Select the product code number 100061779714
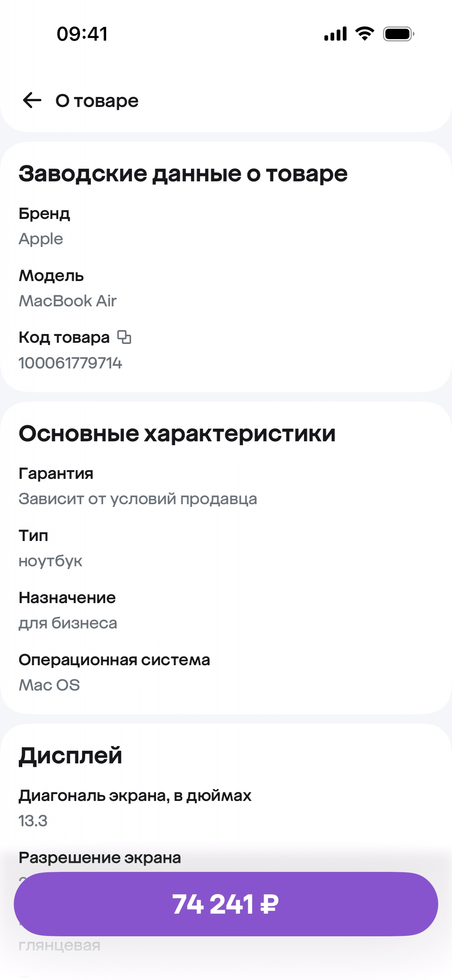 point(70,363)
